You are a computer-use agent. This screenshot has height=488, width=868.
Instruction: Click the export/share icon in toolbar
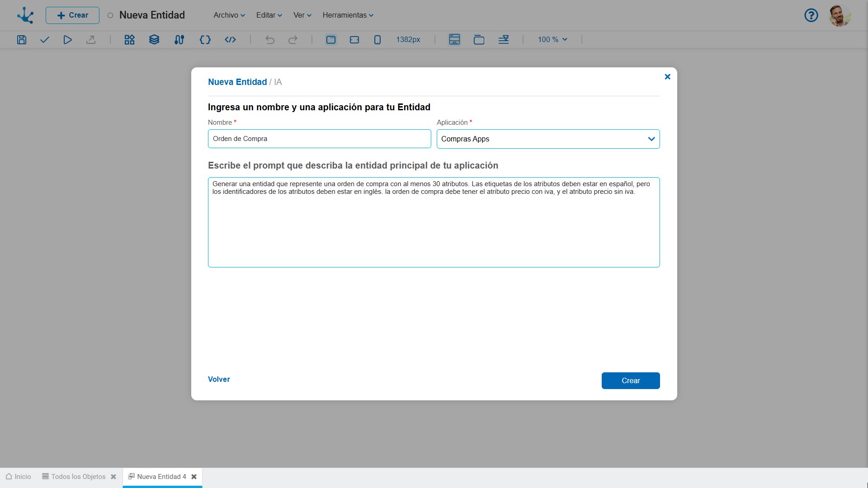(91, 39)
